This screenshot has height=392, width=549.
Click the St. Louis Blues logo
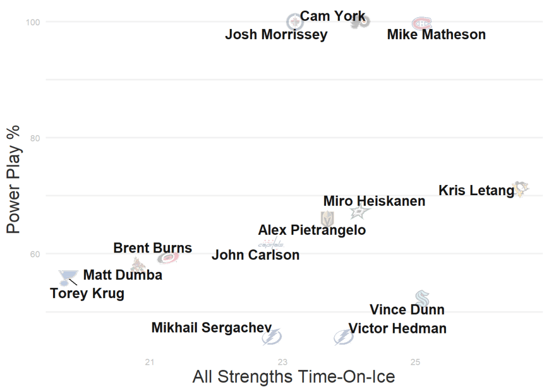(x=68, y=277)
